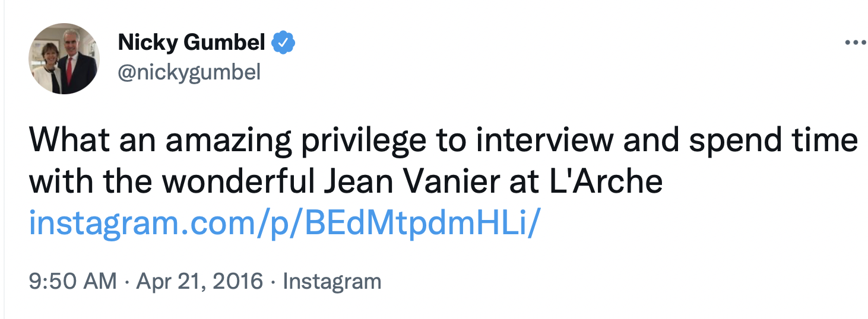Viewport: 868px width, 319px height.
Task: Click the blue verified badge
Action: 284,43
